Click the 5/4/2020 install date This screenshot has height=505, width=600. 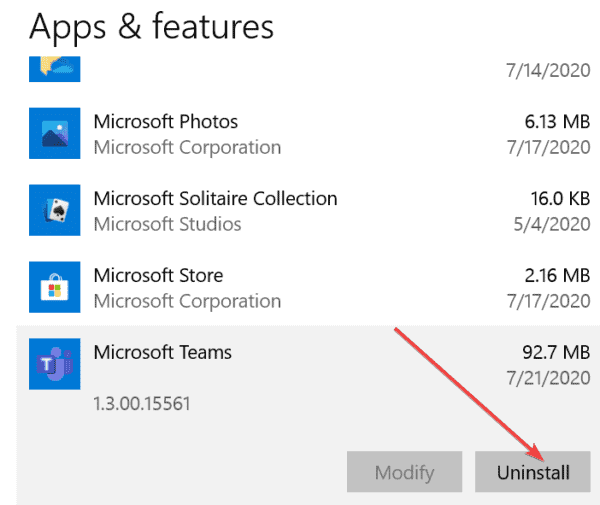(x=552, y=224)
